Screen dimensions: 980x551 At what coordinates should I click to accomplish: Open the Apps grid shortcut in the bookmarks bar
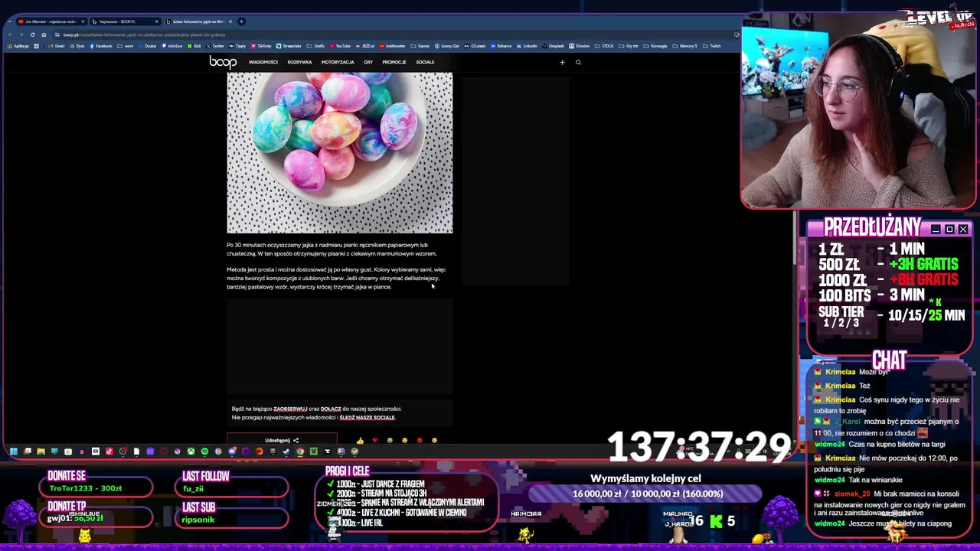click(36, 46)
